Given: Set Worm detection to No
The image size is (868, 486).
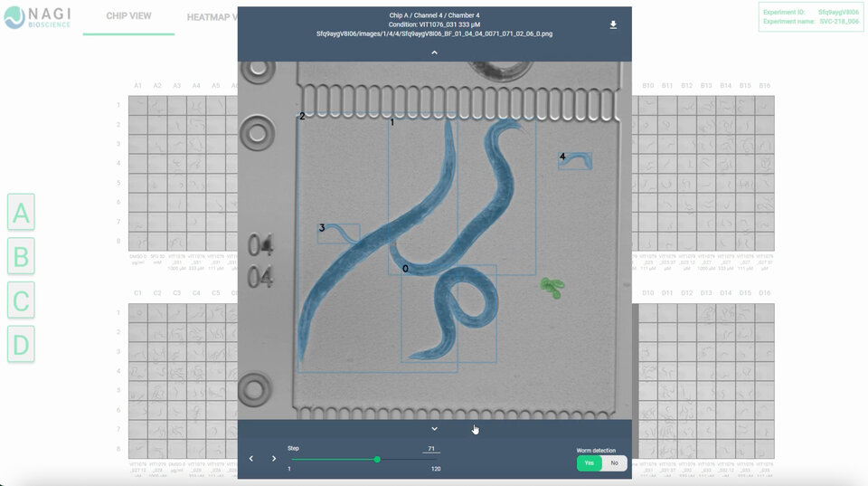Looking at the screenshot, I should tap(615, 462).
